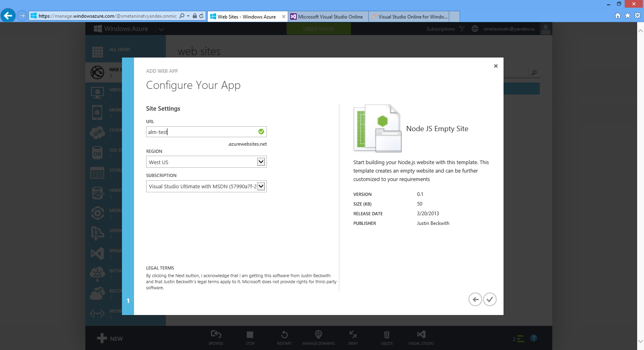Open the smetaninatv@yandex.ru account menu
Screen dimensions: 644x350
(x=509, y=29)
